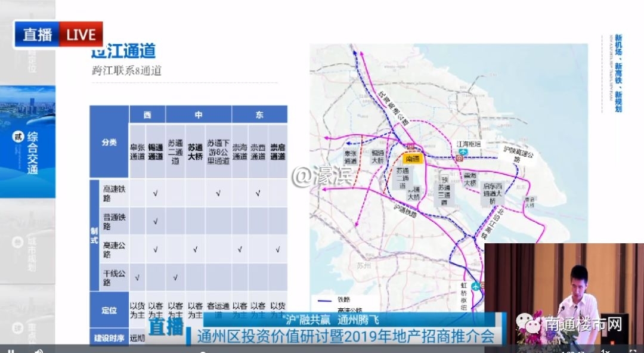Click the 直播 LIVE badge
The image size is (644, 353).
(58, 34)
